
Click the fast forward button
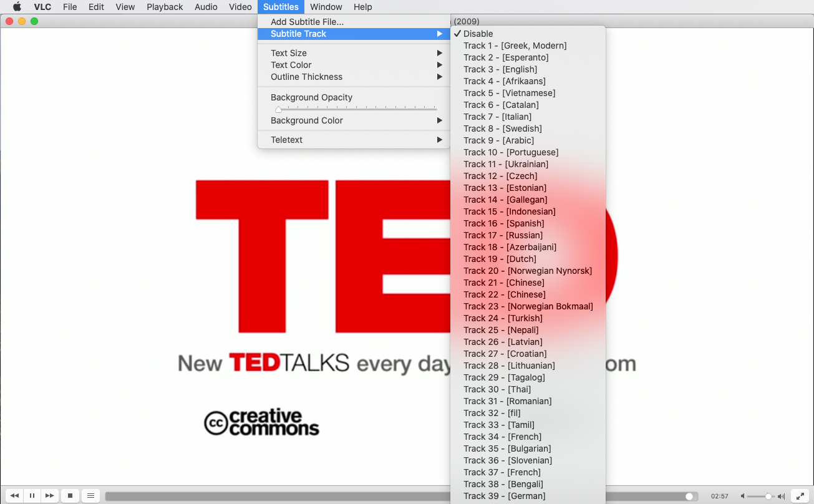click(x=50, y=496)
